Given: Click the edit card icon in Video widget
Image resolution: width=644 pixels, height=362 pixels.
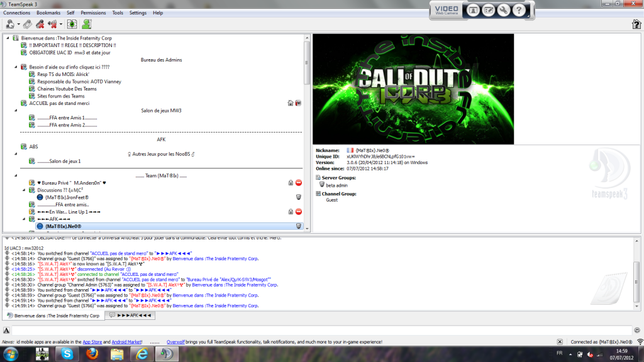Looking at the screenshot, I should (x=488, y=10).
